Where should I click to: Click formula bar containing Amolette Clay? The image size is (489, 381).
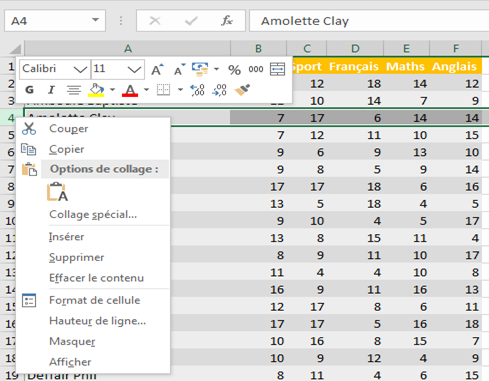coord(369,21)
